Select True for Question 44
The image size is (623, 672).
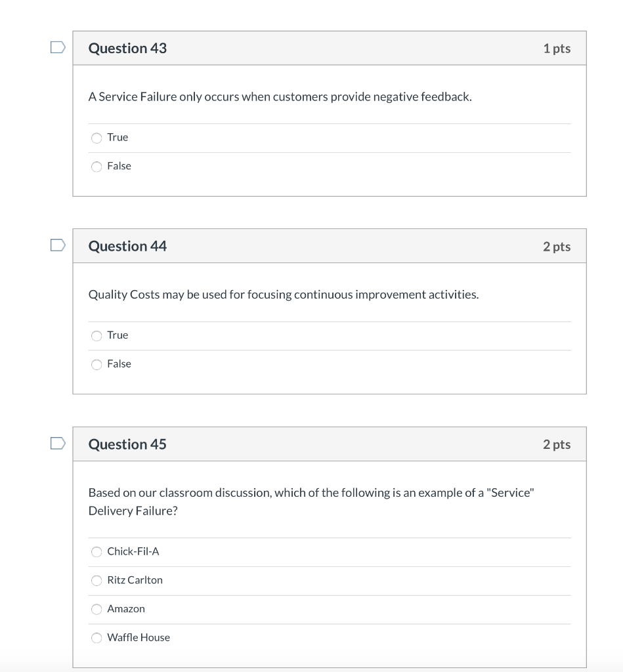coord(96,335)
